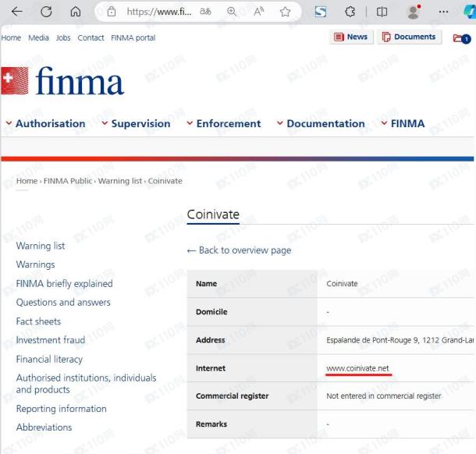Click FINMA Public breadcrumb
Screen dimensions: 476x454
pos(68,181)
